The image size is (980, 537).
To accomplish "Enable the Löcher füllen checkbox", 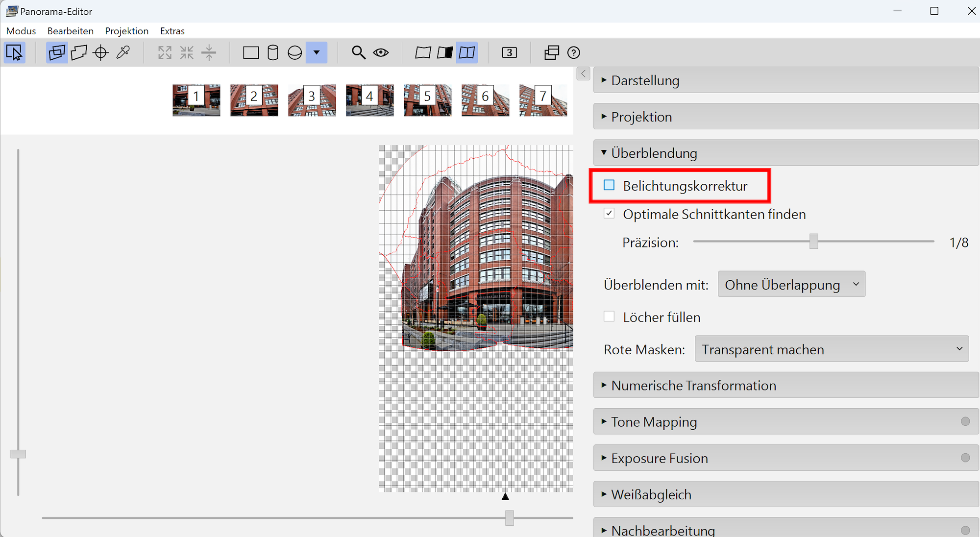I will [x=609, y=317].
